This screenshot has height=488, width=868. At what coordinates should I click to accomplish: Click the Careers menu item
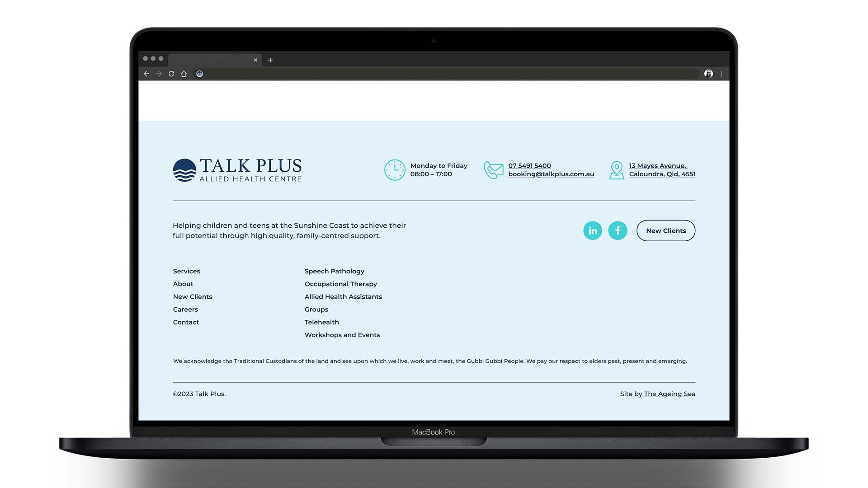[x=185, y=309]
